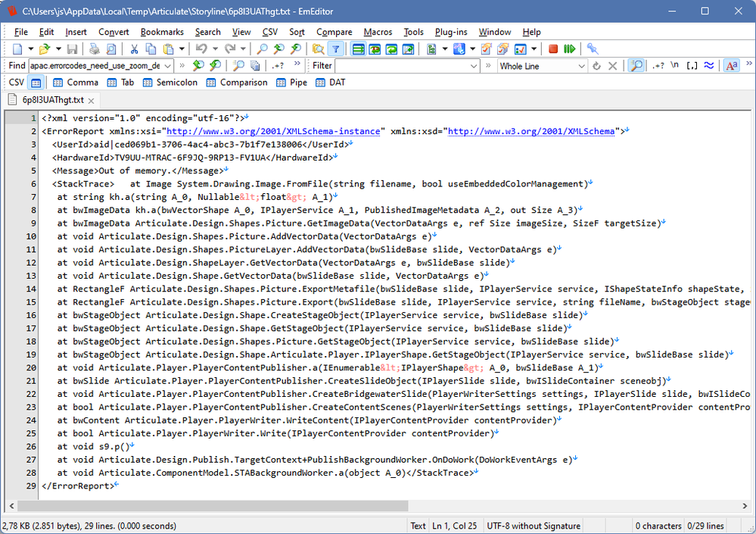
Task: Click the Save icon in toolbar
Action: pos(72,49)
